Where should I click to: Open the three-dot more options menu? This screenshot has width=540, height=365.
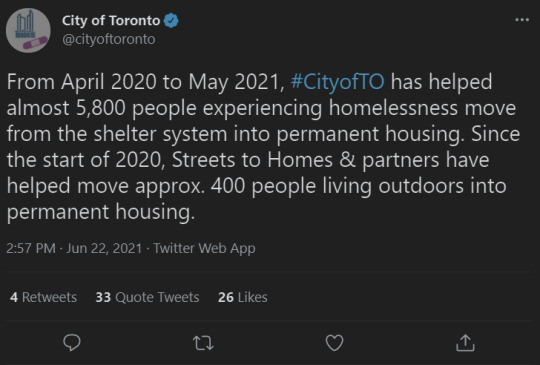point(522,20)
